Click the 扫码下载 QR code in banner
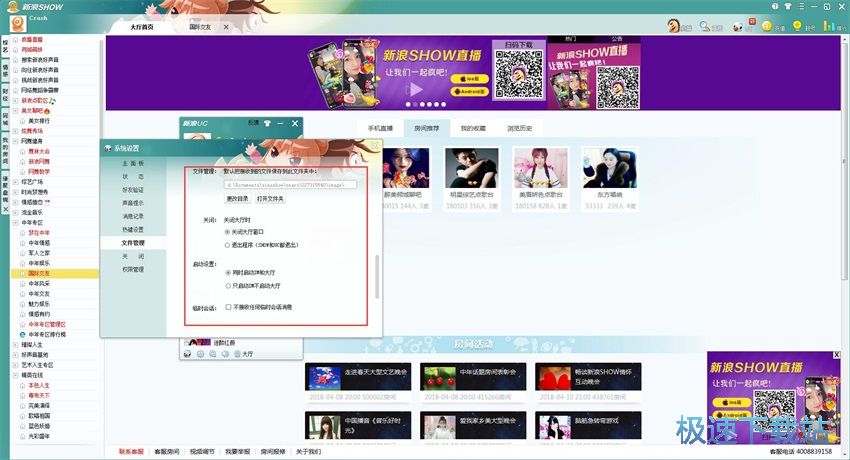This screenshot has height=460, width=850. click(x=519, y=74)
